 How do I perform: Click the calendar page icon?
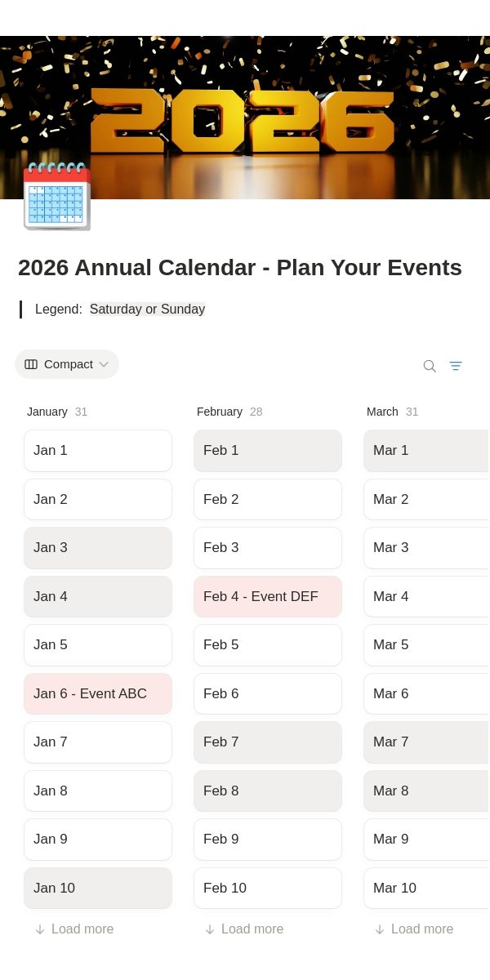pos(56,196)
